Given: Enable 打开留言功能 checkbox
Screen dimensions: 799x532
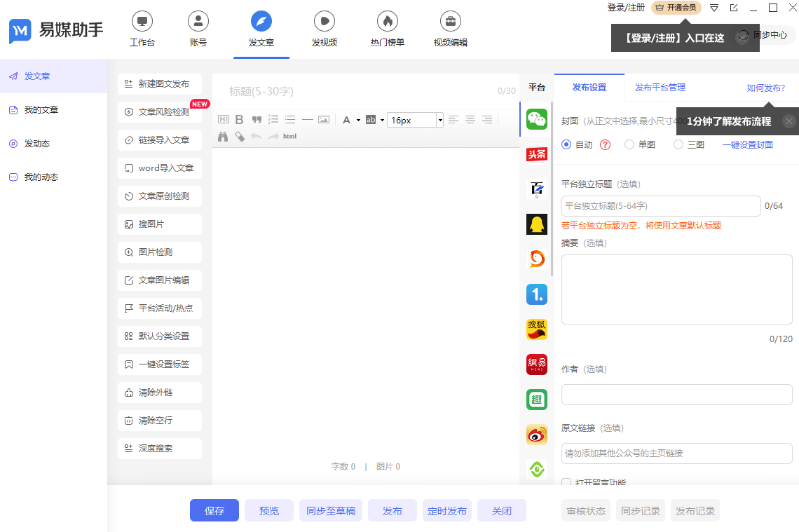Looking at the screenshot, I should pos(565,482).
